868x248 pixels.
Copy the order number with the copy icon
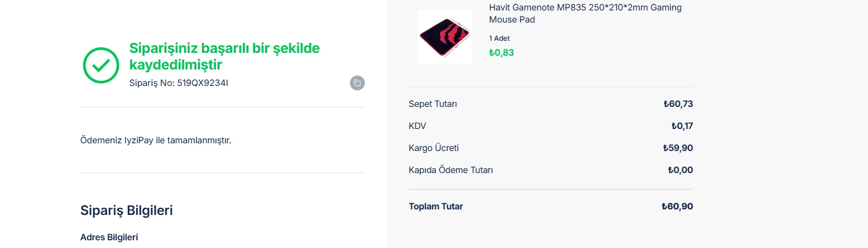click(357, 83)
